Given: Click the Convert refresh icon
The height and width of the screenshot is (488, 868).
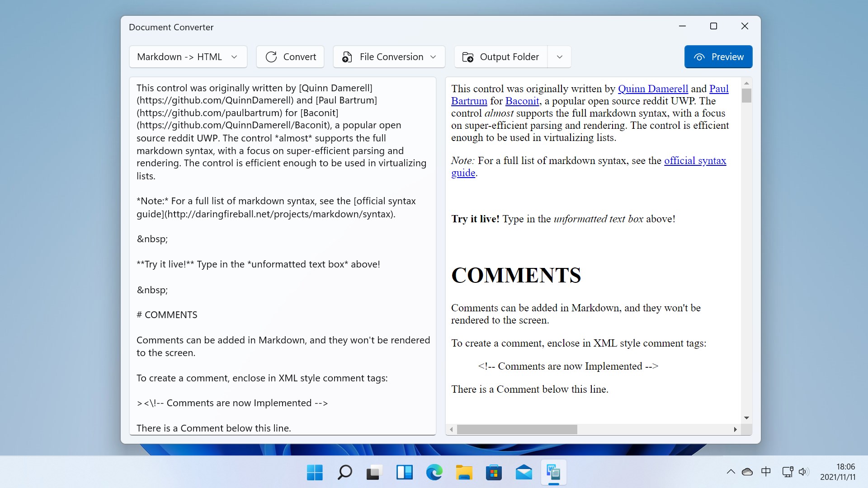Looking at the screenshot, I should pyautogui.click(x=271, y=57).
